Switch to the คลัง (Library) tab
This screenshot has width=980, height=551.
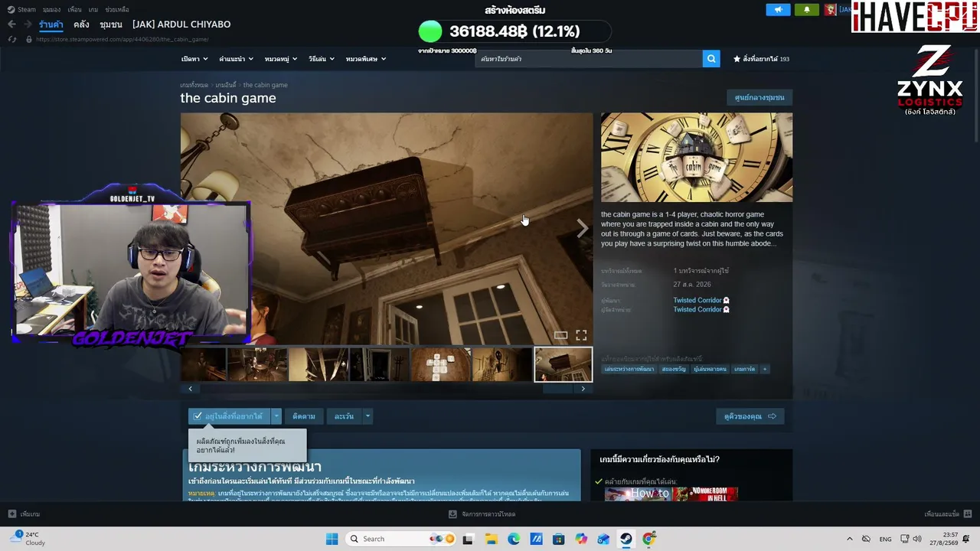(x=81, y=24)
